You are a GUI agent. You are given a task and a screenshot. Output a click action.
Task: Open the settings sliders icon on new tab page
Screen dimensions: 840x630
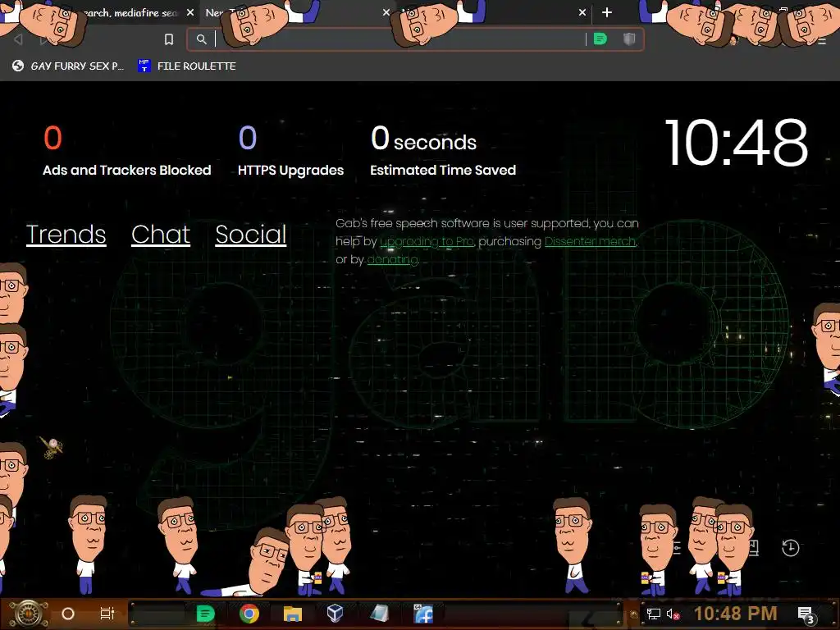(x=677, y=548)
